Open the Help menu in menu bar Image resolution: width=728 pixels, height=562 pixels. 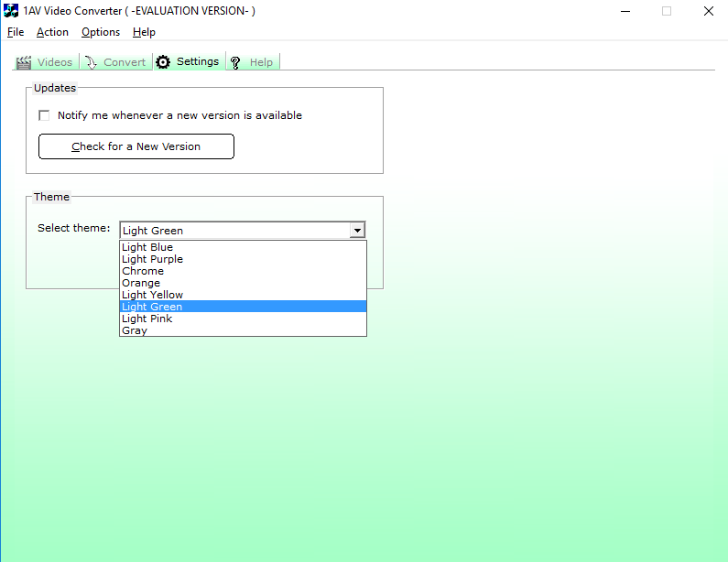(144, 32)
